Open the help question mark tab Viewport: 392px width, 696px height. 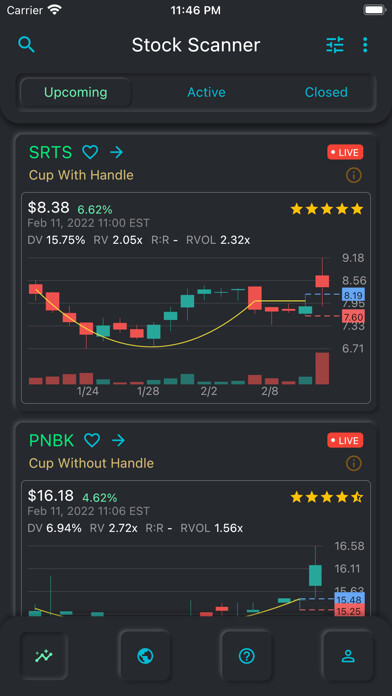click(246, 656)
